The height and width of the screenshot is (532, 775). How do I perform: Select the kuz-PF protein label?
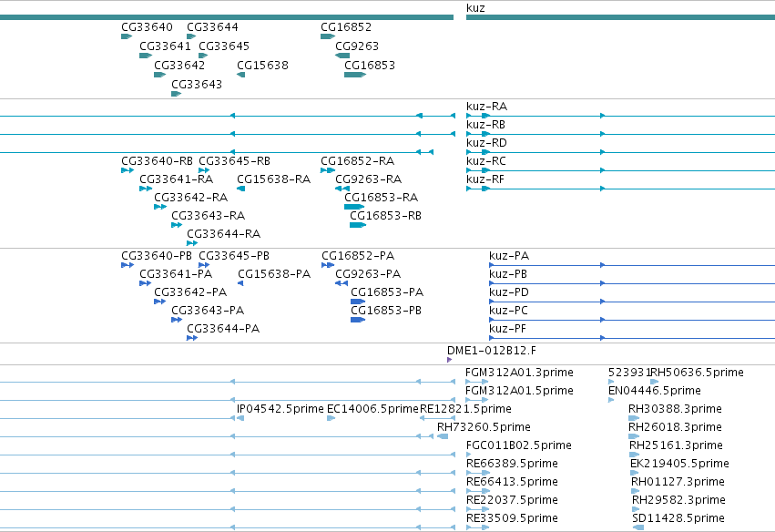click(507, 329)
